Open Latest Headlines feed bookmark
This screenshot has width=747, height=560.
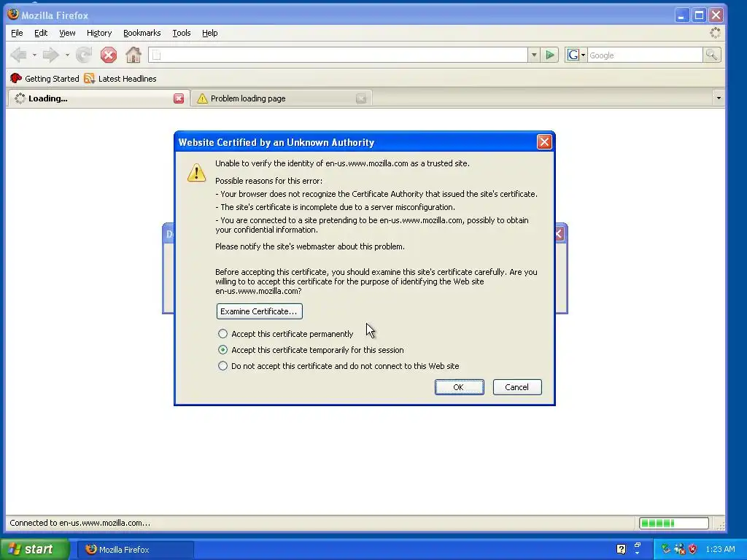click(120, 79)
